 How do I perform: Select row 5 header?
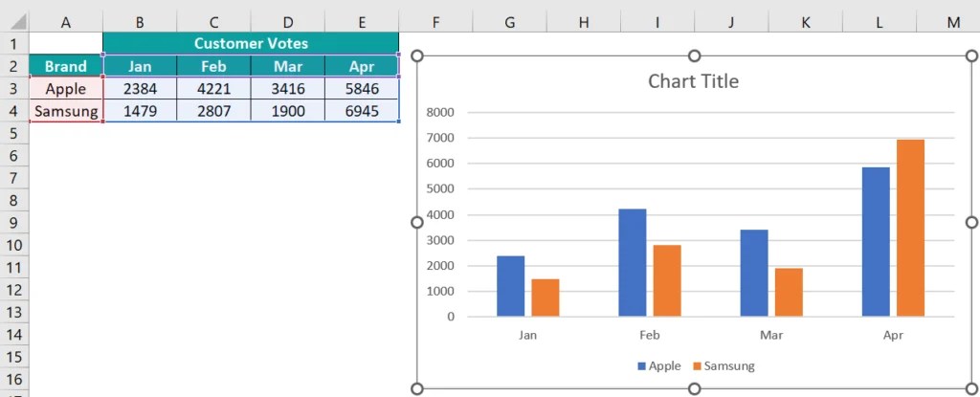point(15,133)
